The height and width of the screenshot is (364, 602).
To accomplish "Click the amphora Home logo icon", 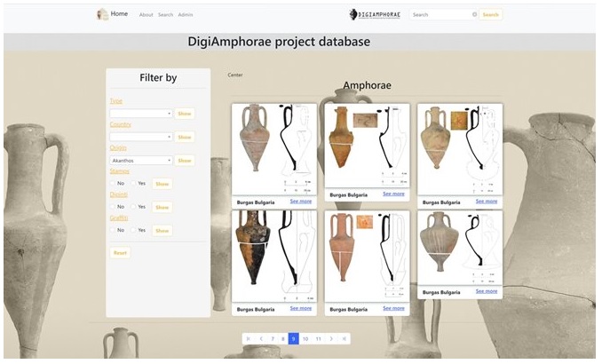I will pos(102,14).
